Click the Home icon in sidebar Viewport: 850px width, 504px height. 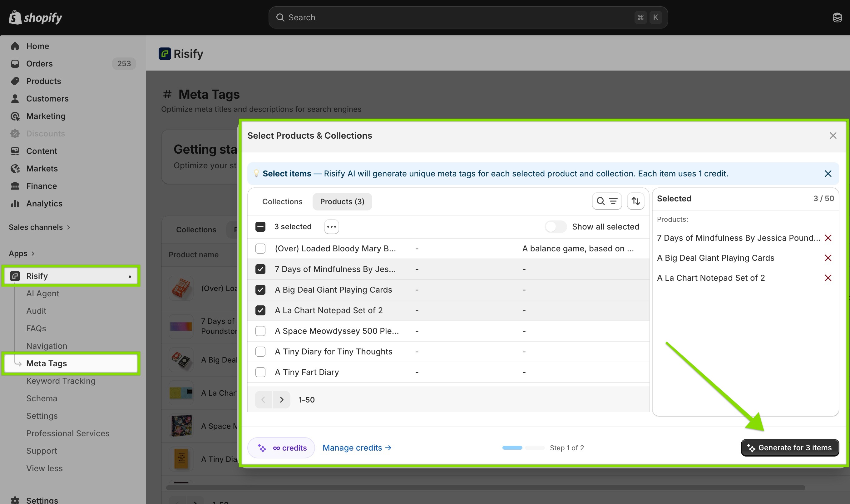[x=15, y=46]
